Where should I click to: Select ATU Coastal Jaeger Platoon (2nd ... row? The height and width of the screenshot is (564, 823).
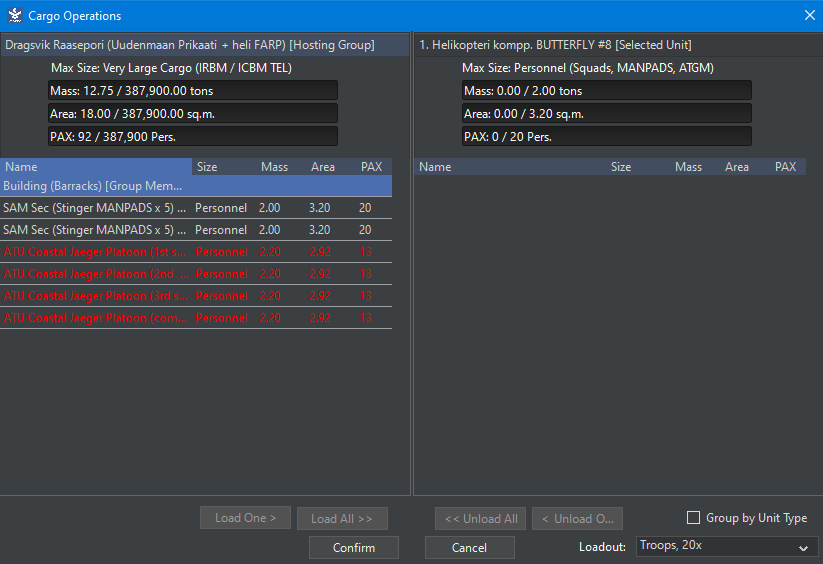click(196, 274)
